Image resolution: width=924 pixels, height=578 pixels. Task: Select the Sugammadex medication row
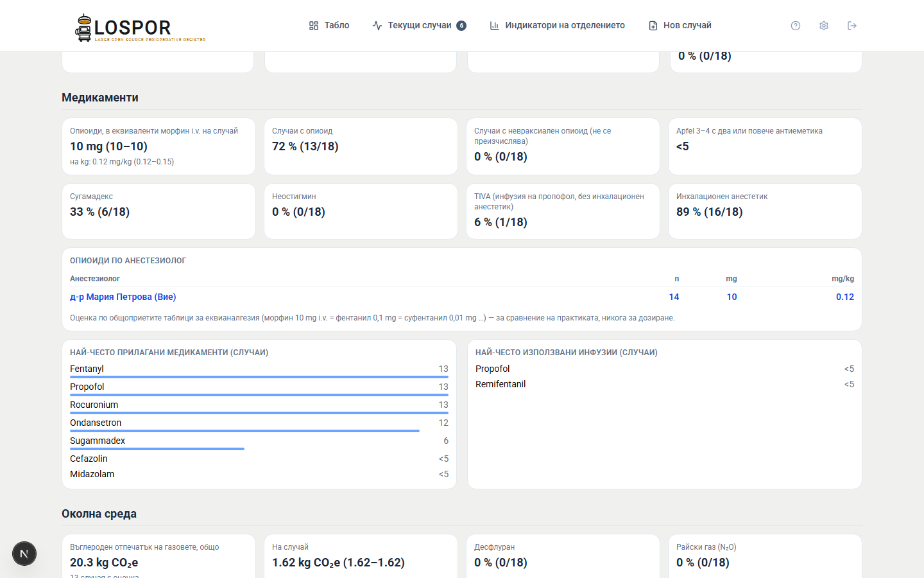pos(259,442)
